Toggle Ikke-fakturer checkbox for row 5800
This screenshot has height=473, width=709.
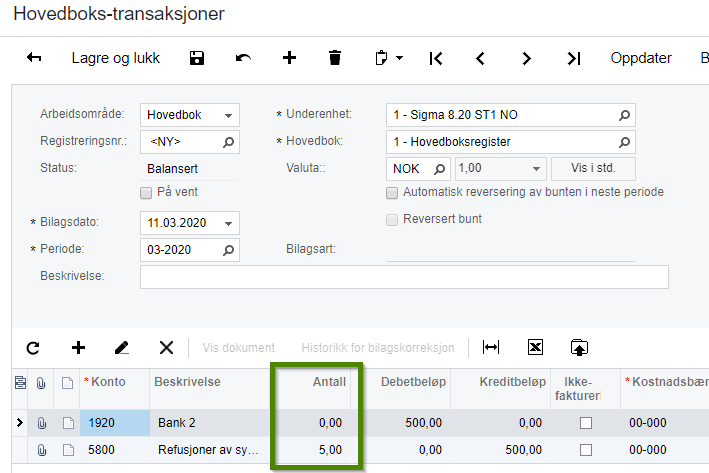[x=586, y=450]
